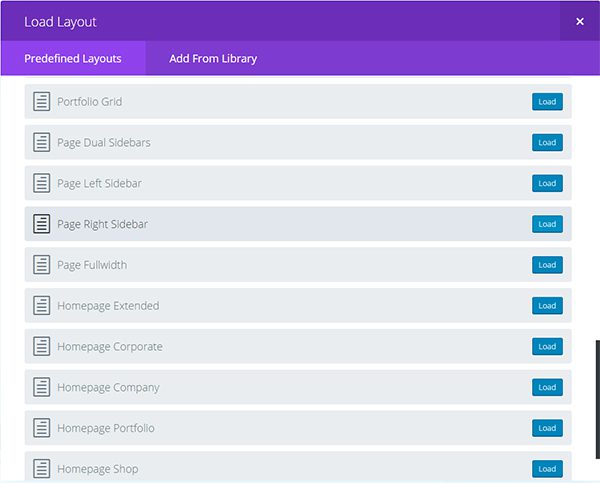The height and width of the screenshot is (483, 600).
Task: Click the Homepage Extended document icon
Action: 41,306
